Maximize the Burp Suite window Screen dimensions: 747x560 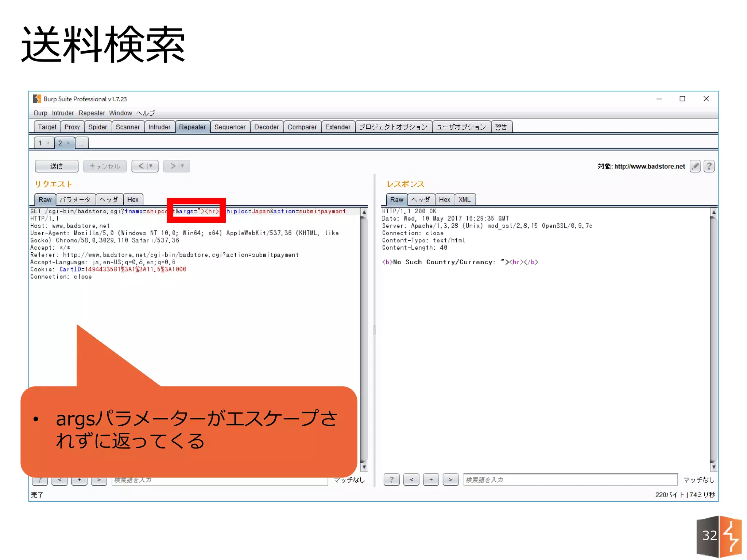point(682,99)
